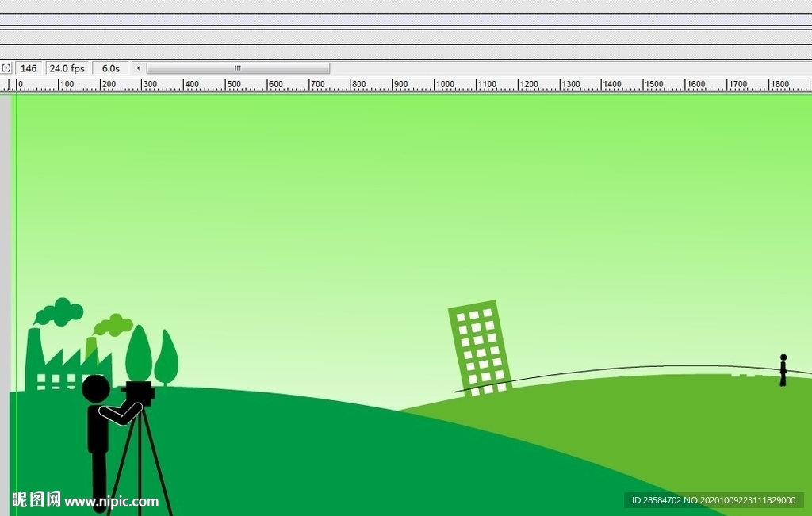Select the thin curved black line
Image resolution: width=812 pixels, height=516 pixels.
tap(633, 371)
